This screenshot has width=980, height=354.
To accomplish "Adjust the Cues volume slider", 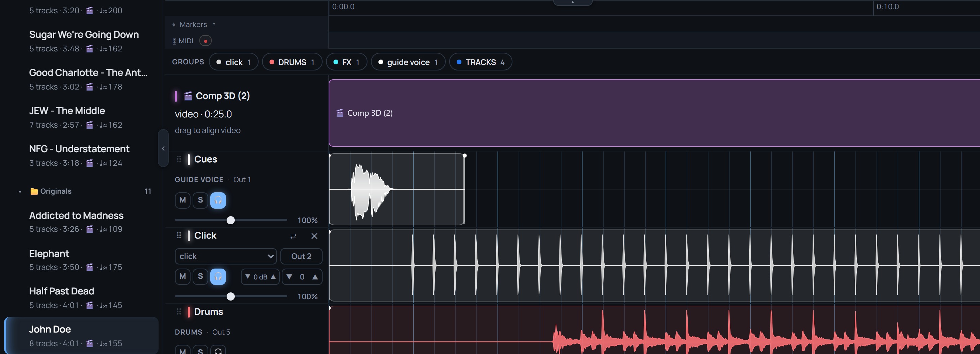I will 231,220.
